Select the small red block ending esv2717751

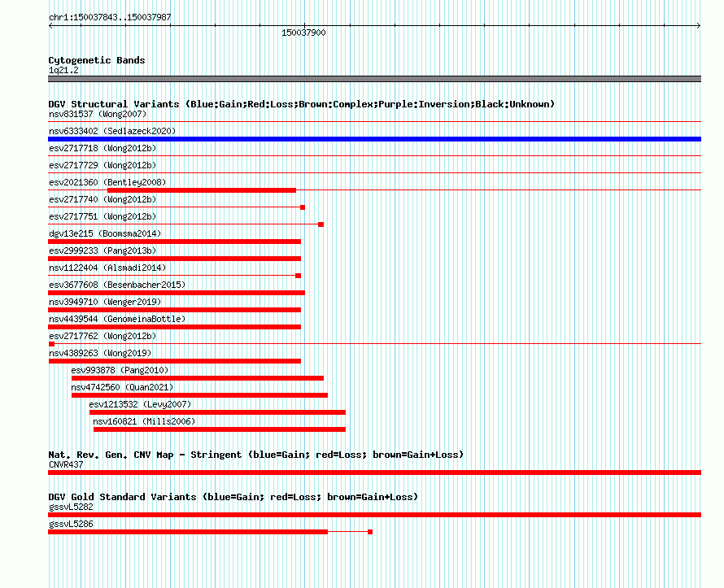(x=321, y=224)
